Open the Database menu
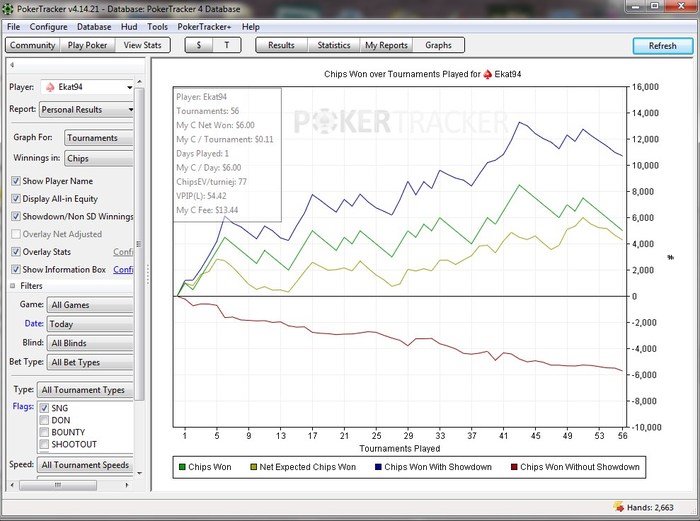 (94, 27)
